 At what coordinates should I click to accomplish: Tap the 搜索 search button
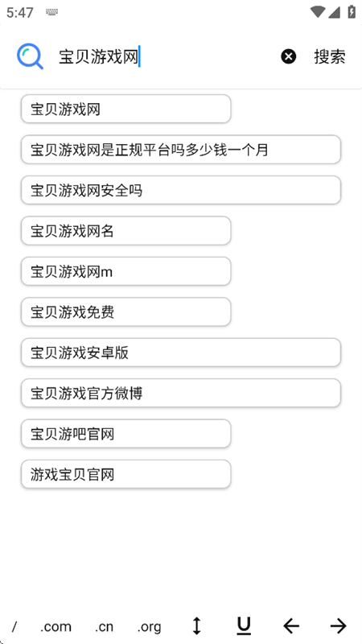click(330, 56)
